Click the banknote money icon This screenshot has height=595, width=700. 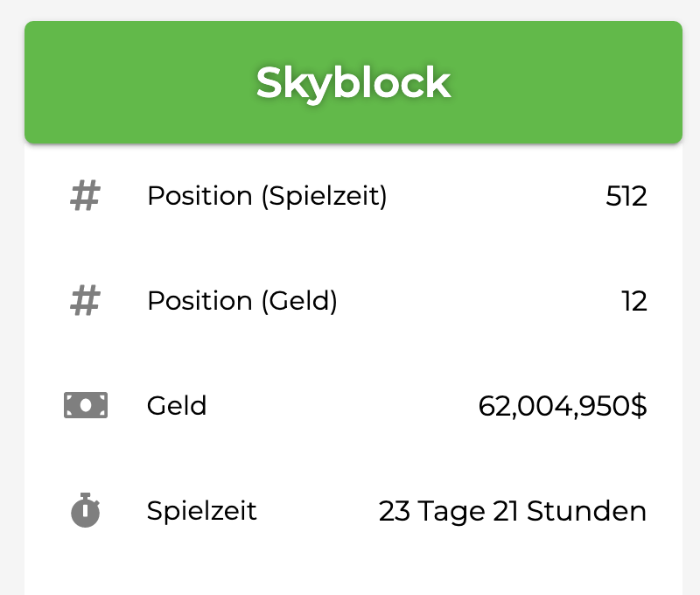[86, 405]
